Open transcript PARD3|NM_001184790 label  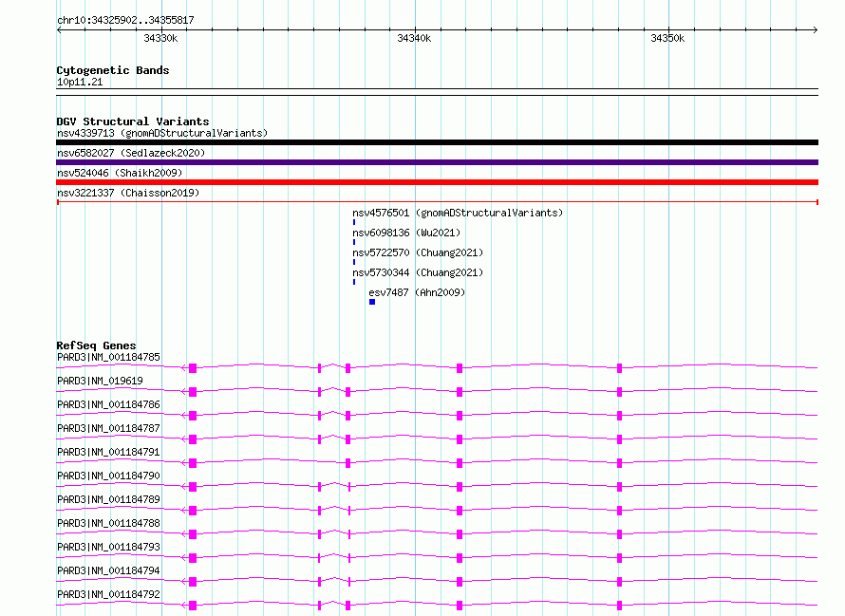click(108, 476)
